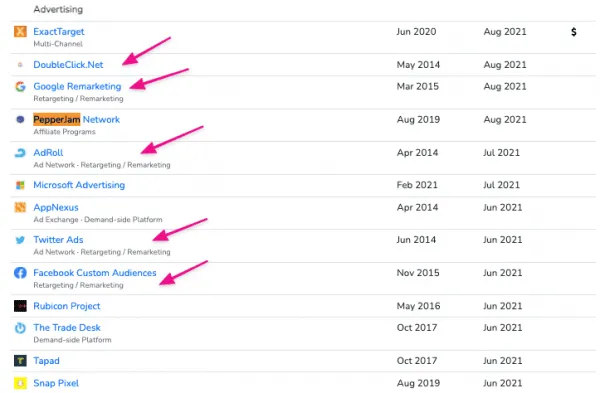
Task: Select Jun 2021 date in Tapad row
Action: click(502, 361)
